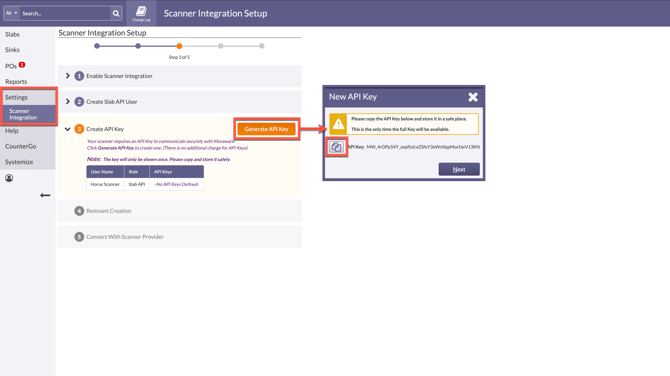Screen dimensions: 670x376
Task: Open POs in the sidebar
Action: (11, 66)
